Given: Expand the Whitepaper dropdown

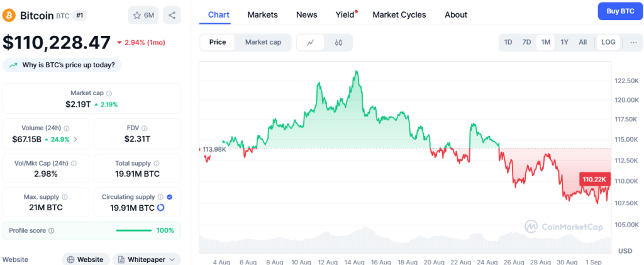Looking at the screenshot, I should (x=147, y=259).
